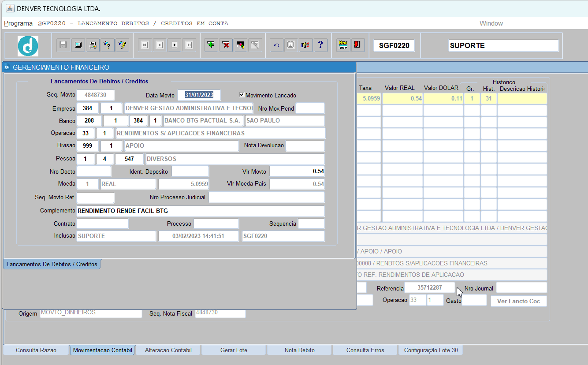Click the Java icon in title bar
Screen dimensions: 588x365
point(9,8)
